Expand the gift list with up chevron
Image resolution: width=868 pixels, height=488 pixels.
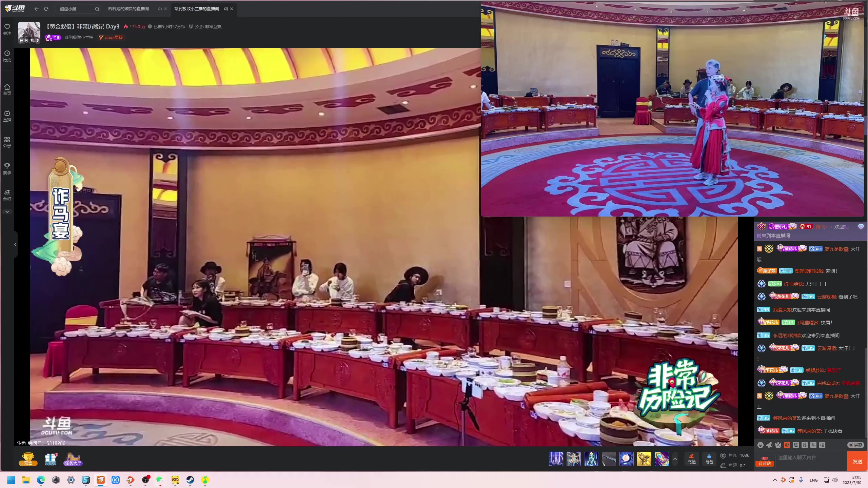[x=675, y=459]
